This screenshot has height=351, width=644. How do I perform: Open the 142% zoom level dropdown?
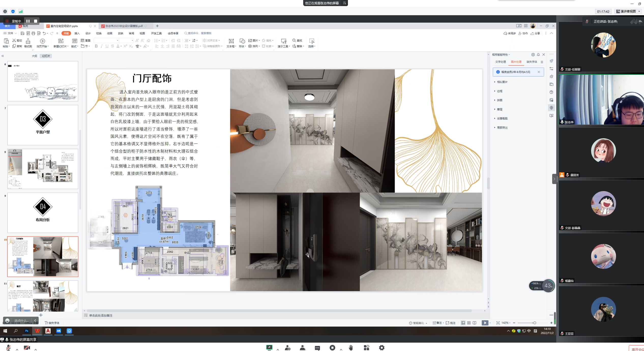pos(506,323)
